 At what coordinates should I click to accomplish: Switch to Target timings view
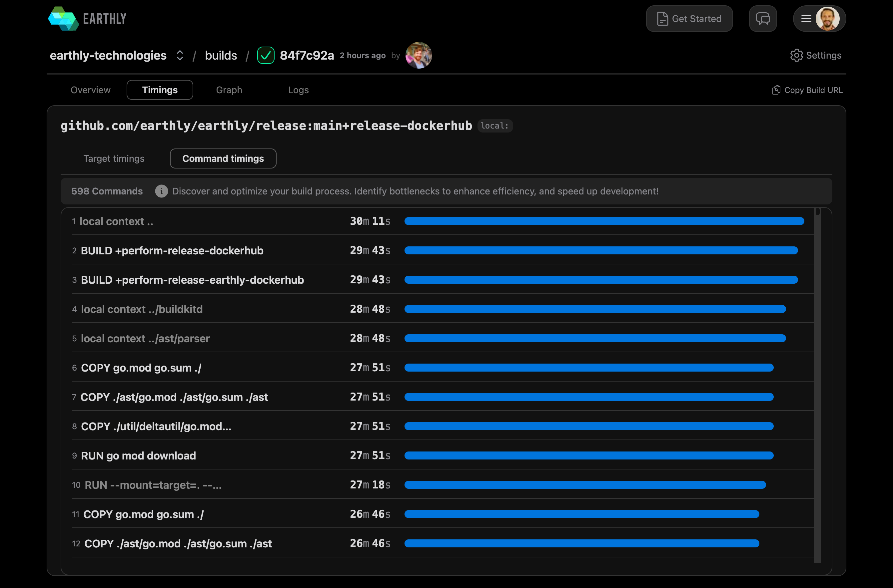(x=114, y=158)
